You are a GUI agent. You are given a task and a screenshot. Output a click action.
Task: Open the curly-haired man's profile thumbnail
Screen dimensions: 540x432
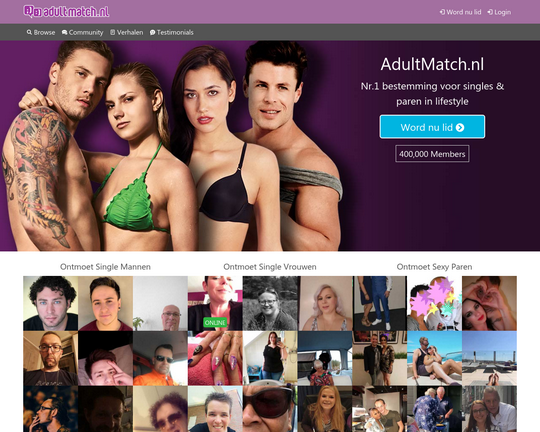click(51, 303)
